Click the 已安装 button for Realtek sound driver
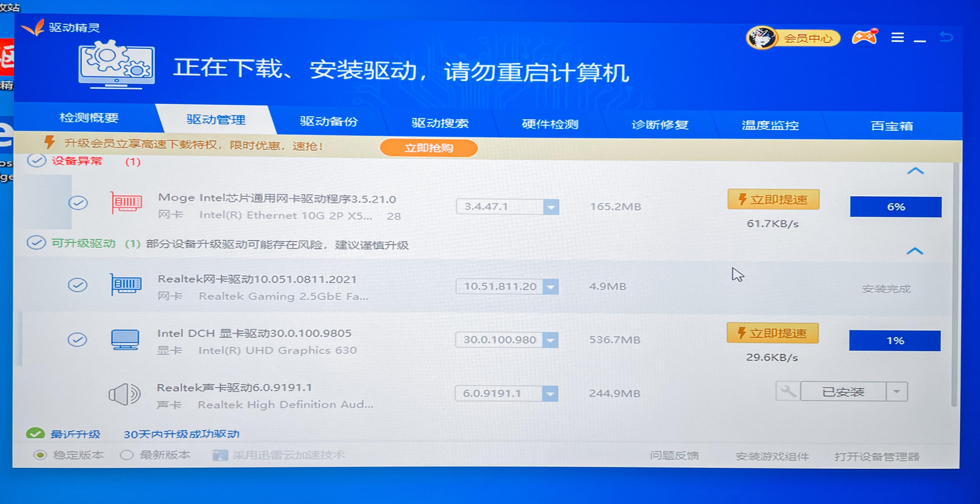The width and height of the screenshot is (980, 504). (x=843, y=391)
